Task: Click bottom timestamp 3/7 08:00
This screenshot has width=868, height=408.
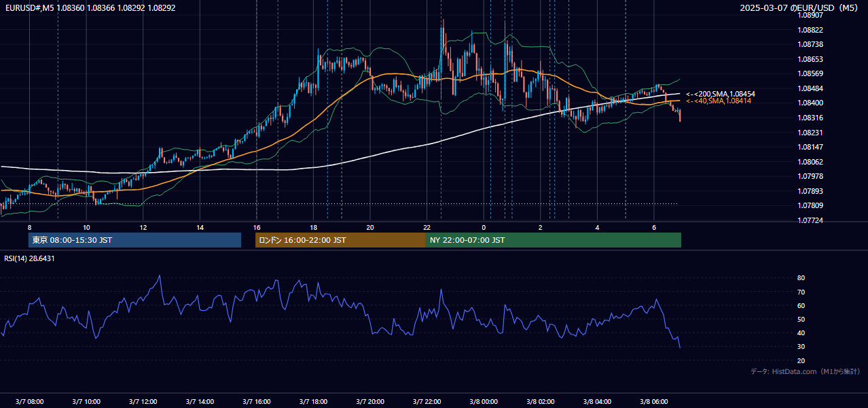Action: [x=29, y=402]
